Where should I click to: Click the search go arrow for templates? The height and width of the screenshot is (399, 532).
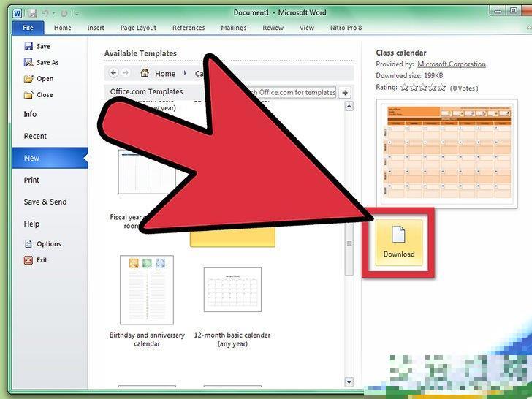point(345,93)
